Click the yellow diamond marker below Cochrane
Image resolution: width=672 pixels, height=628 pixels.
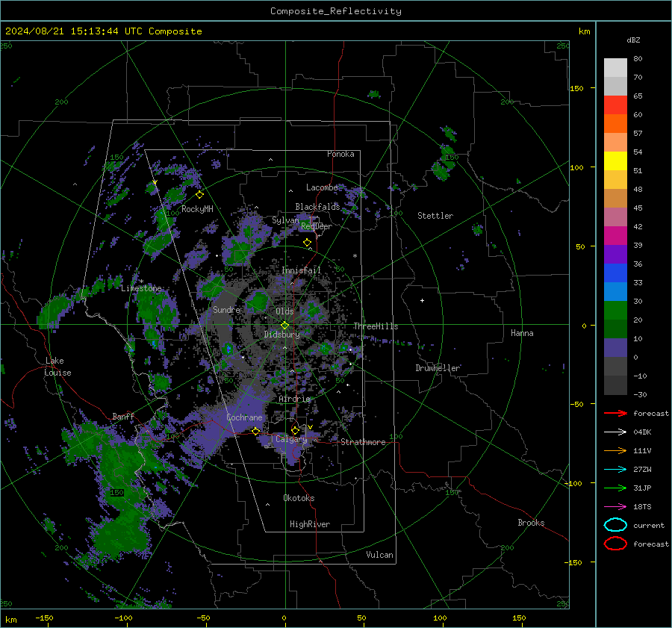[x=256, y=431]
